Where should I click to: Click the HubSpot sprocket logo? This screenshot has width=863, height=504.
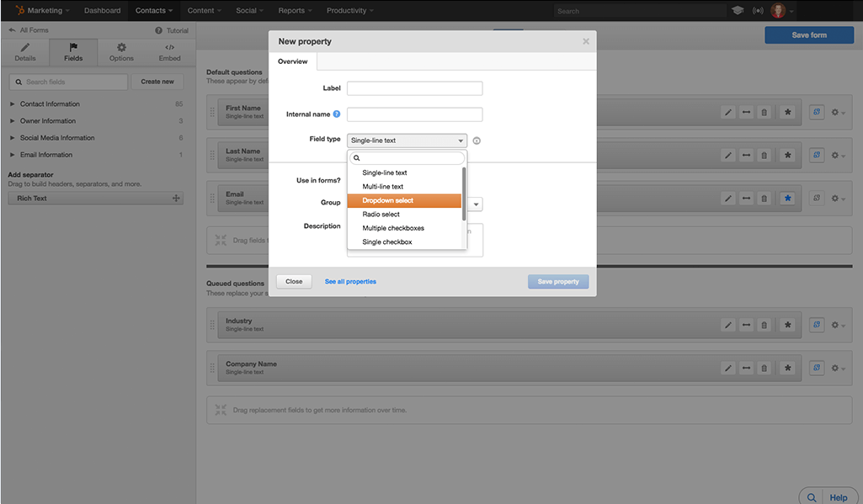pos(19,10)
